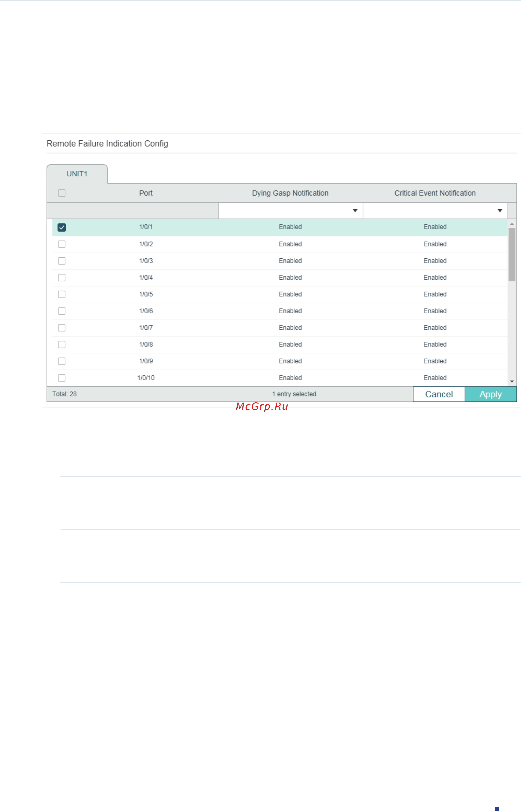
Task: Click the Remote Failure Indication Config title
Action: pos(107,144)
